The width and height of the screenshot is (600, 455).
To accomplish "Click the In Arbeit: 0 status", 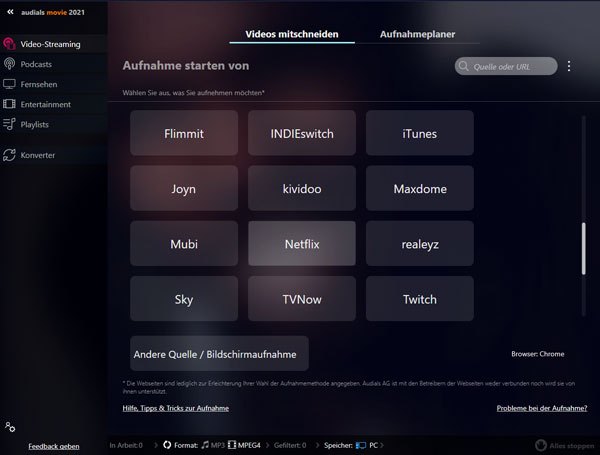I will (x=126, y=445).
